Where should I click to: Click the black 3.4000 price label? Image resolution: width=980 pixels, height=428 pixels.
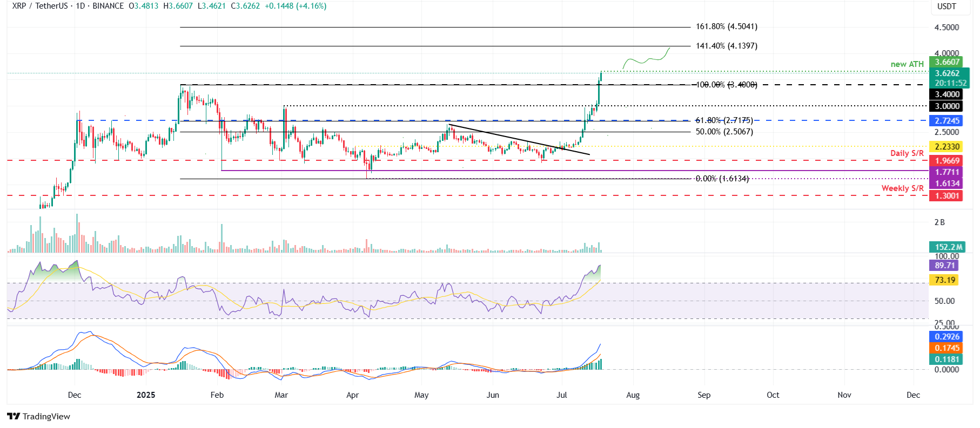pyautogui.click(x=947, y=94)
